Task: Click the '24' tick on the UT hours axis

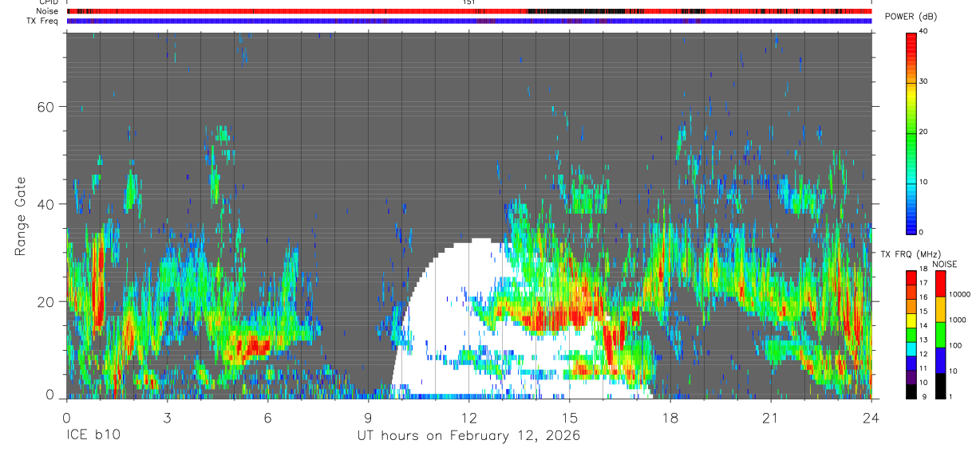Action: pyautogui.click(x=871, y=417)
